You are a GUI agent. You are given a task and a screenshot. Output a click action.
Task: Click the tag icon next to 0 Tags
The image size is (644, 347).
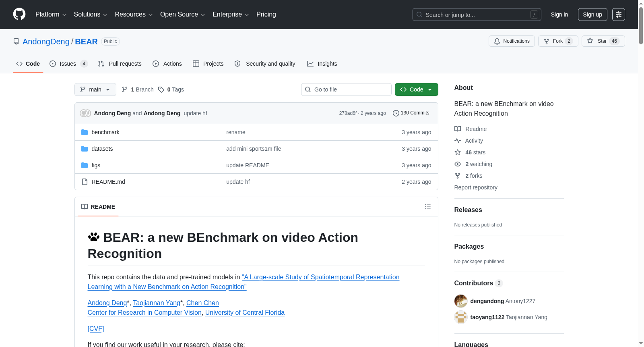point(161,89)
